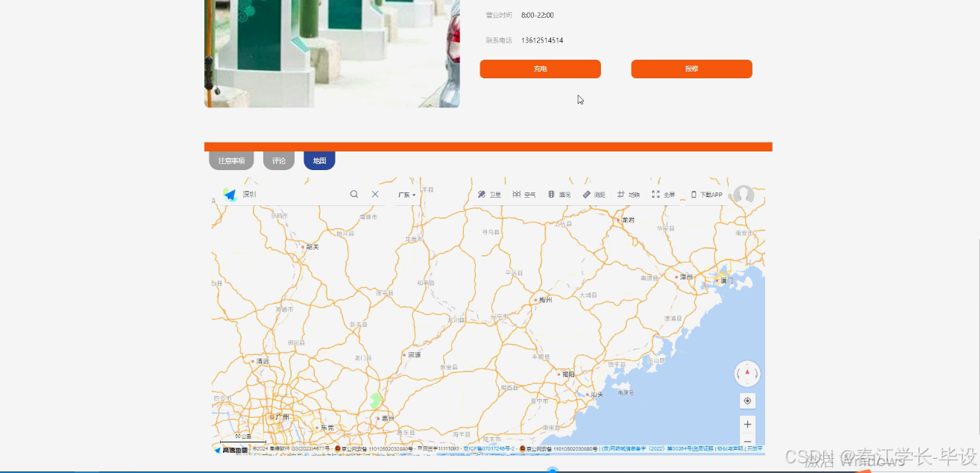Toggle the 卫星 satellite layer
This screenshot has height=473, width=980.
point(489,195)
